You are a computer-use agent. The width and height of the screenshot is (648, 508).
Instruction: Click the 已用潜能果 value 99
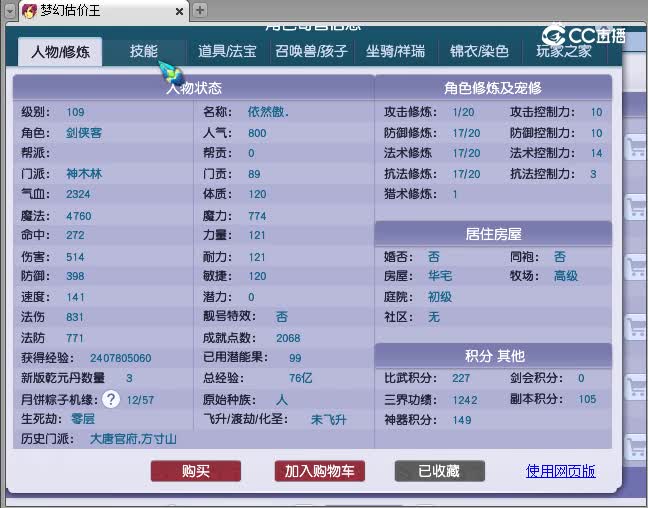[295, 358]
